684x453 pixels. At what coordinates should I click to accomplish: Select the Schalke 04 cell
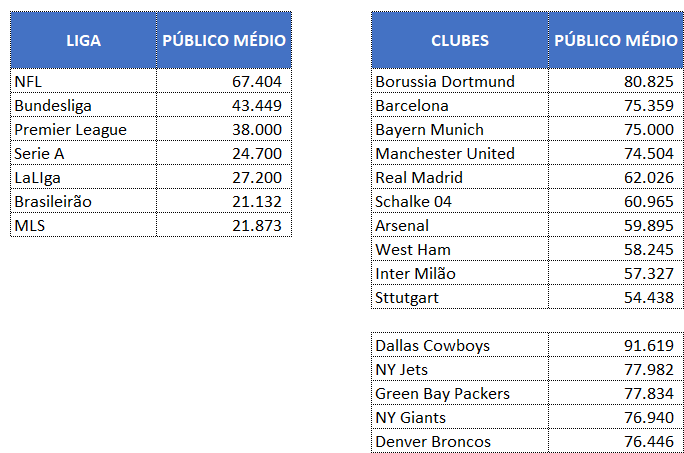coord(460,201)
